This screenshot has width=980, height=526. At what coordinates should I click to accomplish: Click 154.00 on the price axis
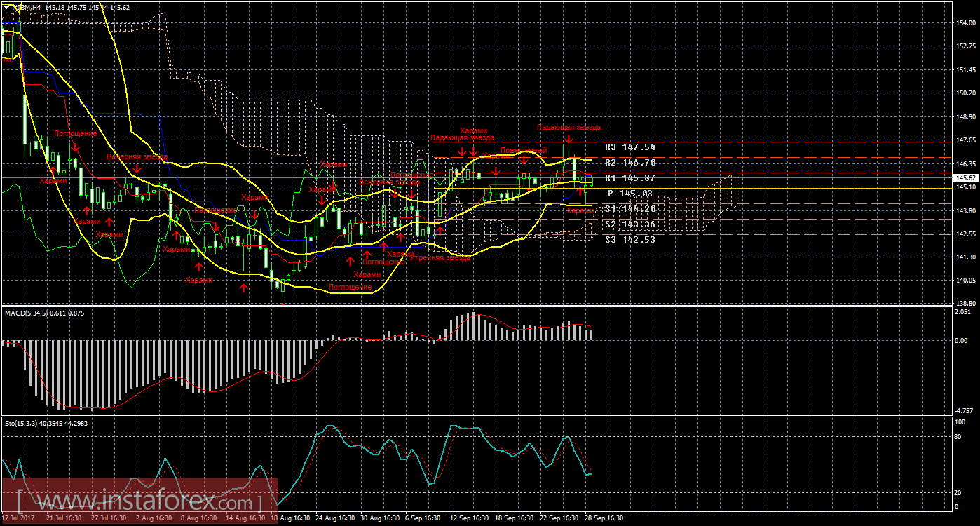(x=965, y=23)
